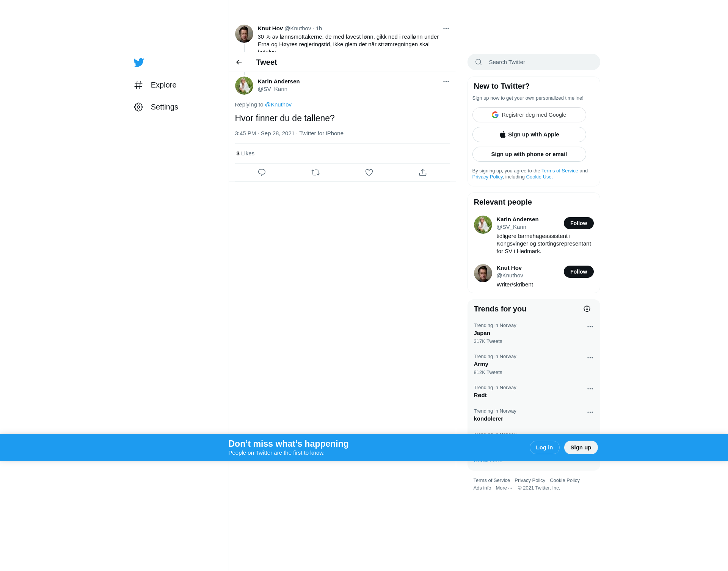Open Settings from the left sidebar

tap(156, 107)
